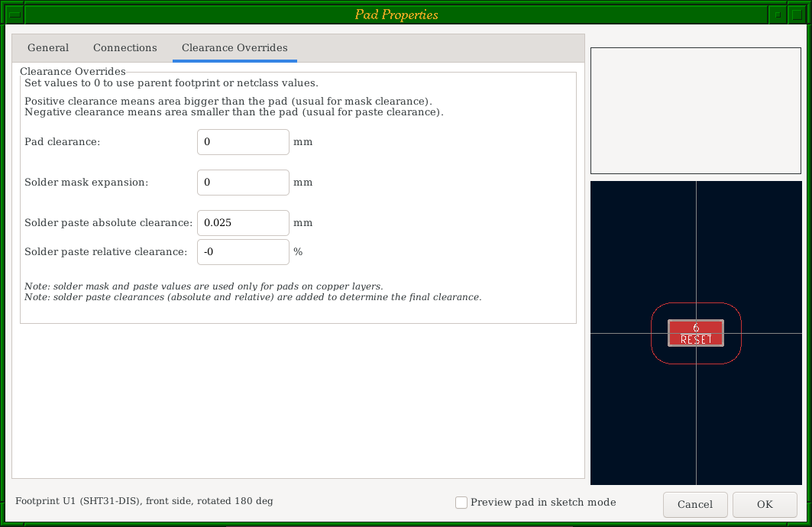Click the minimize button with small square
The width and height of the screenshot is (812, 527).
coord(778,14)
